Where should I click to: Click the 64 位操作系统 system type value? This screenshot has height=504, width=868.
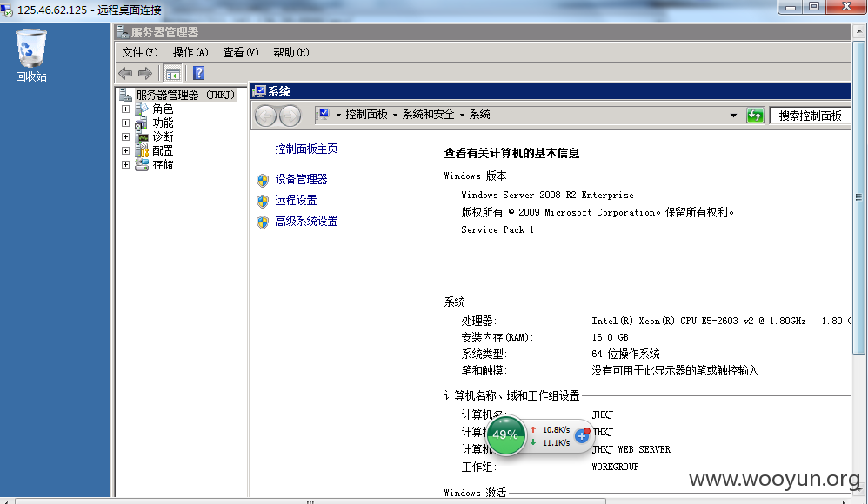pyautogui.click(x=625, y=354)
